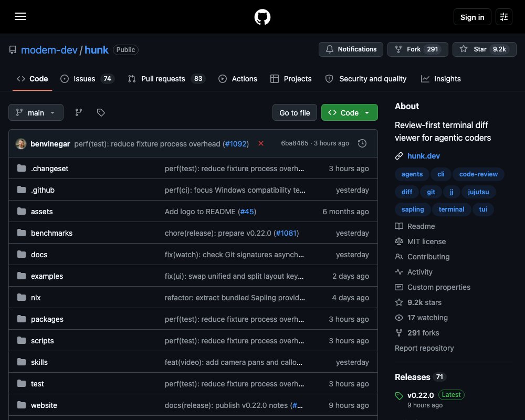The height and width of the screenshot is (420, 525).
Task: Click the Go to file button
Action: [295, 112]
